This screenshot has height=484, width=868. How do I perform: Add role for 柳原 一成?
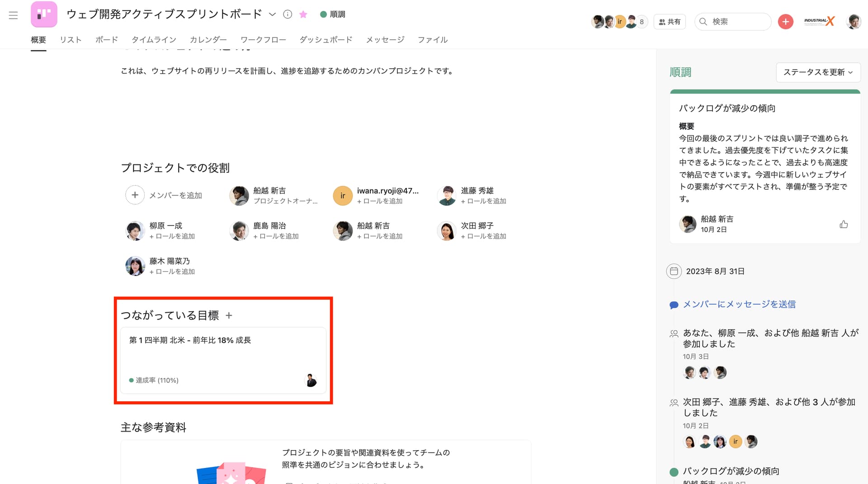tap(172, 236)
